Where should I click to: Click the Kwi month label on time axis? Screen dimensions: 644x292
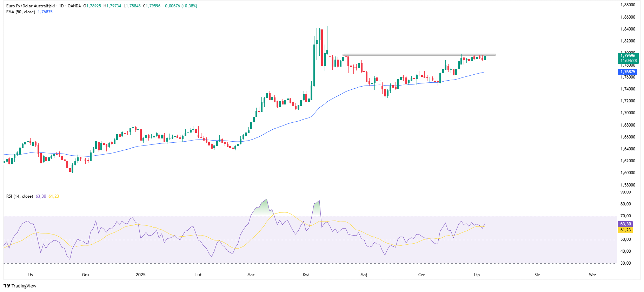[306, 275]
